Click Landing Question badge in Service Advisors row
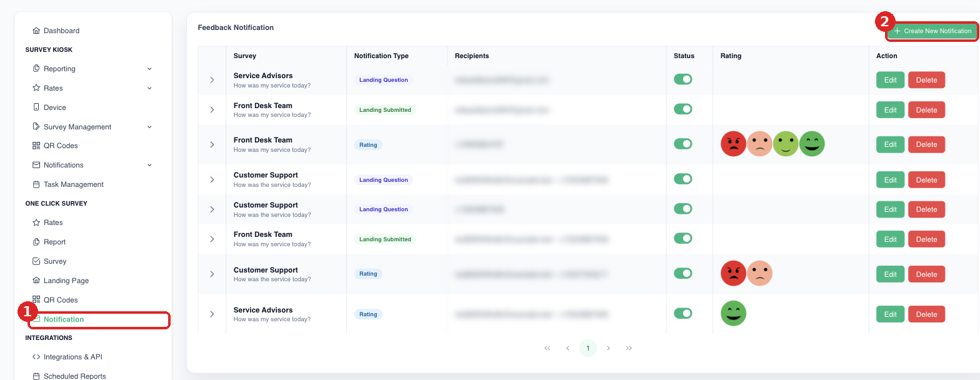Screen dimensions: 980x380 point(384,80)
